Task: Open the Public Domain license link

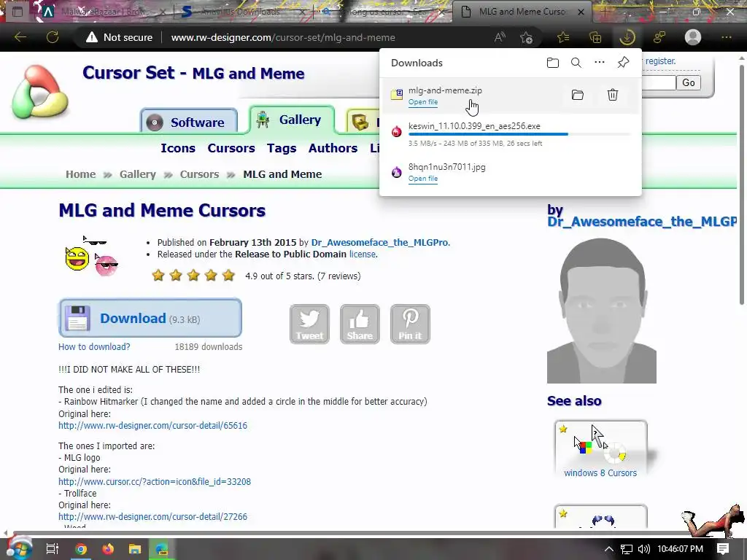Action: coord(362,254)
